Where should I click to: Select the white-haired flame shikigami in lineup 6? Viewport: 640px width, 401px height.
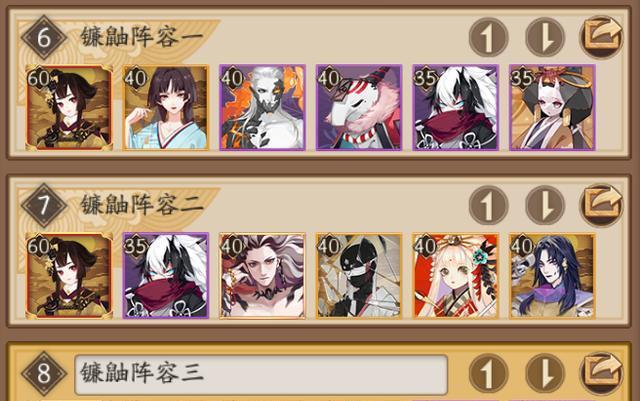click(262, 107)
